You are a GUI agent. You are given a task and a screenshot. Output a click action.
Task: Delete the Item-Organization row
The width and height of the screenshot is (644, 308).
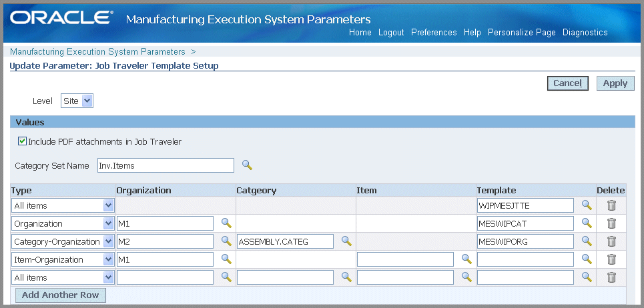(x=611, y=259)
